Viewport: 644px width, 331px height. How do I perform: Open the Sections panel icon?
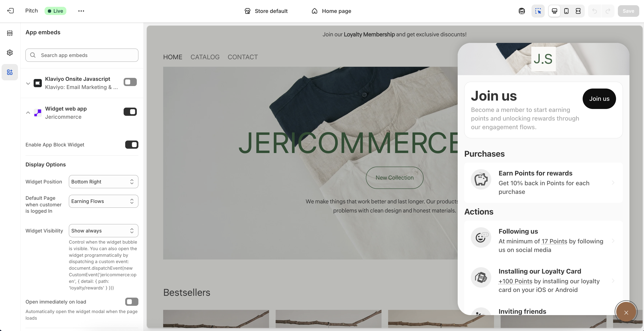10,33
